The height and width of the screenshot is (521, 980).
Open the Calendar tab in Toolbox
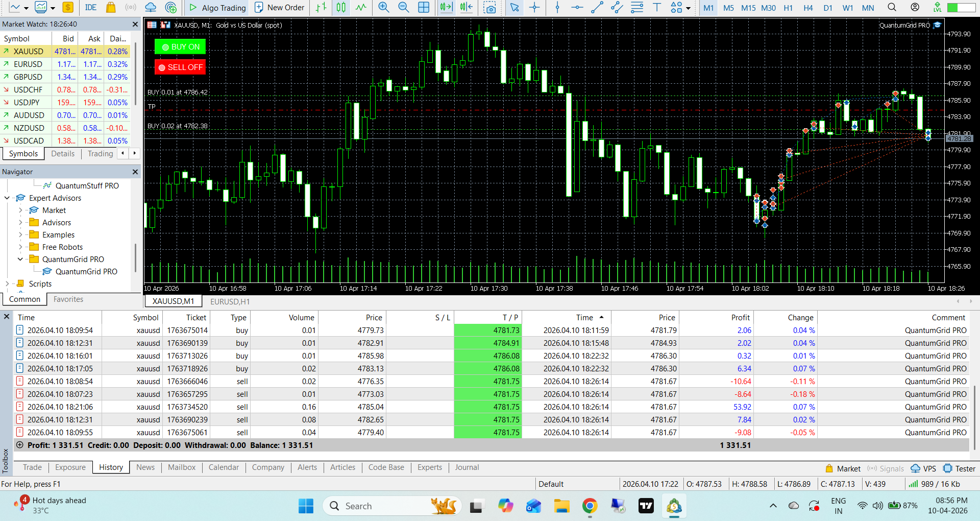(224, 467)
